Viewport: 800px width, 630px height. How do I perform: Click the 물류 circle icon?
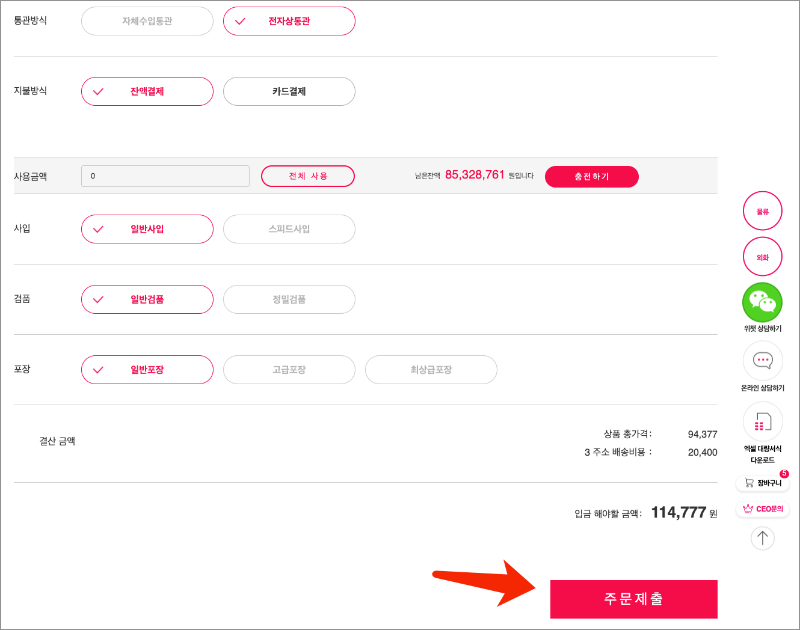pyautogui.click(x=762, y=211)
